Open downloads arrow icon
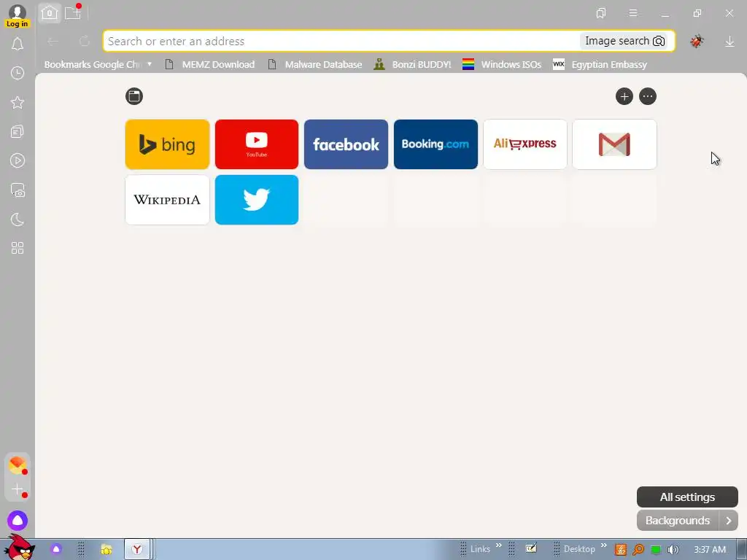This screenshot has height=560, width=747. click(x=729, y=42)
